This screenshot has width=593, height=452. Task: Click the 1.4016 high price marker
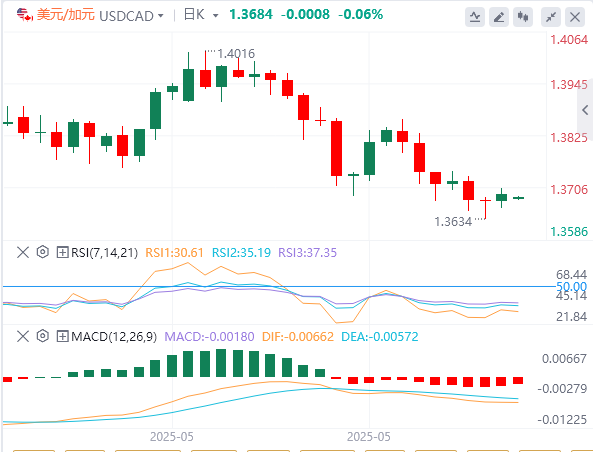[236, 54]
